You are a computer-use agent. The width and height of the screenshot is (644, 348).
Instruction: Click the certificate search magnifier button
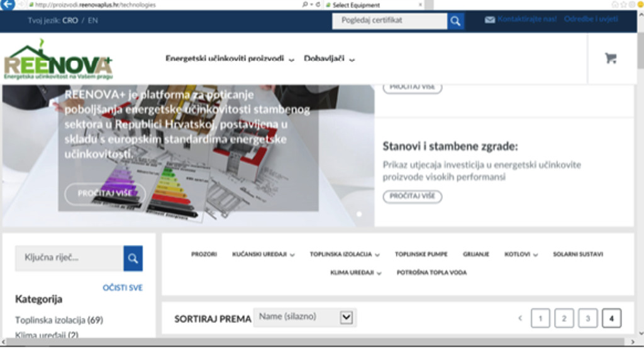pyautogui.click(x=455, y=21)
